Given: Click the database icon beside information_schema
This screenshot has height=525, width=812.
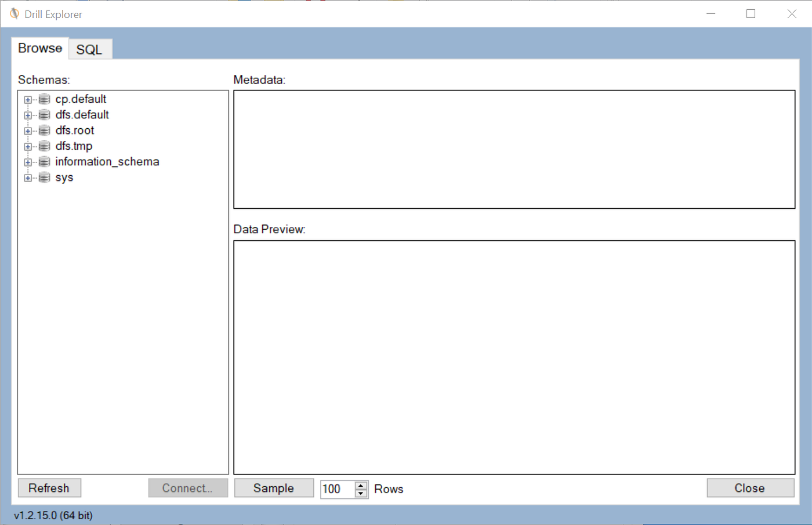Looking at the screenshot, I should point(44,161).
